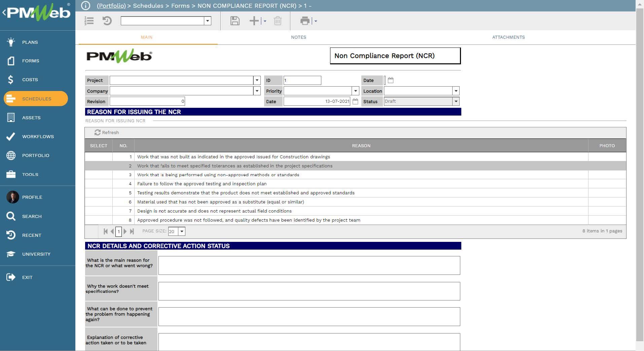Click the history clock icon in toolbar
This screenshot has height=351, width=644.
tap(107, 21)
